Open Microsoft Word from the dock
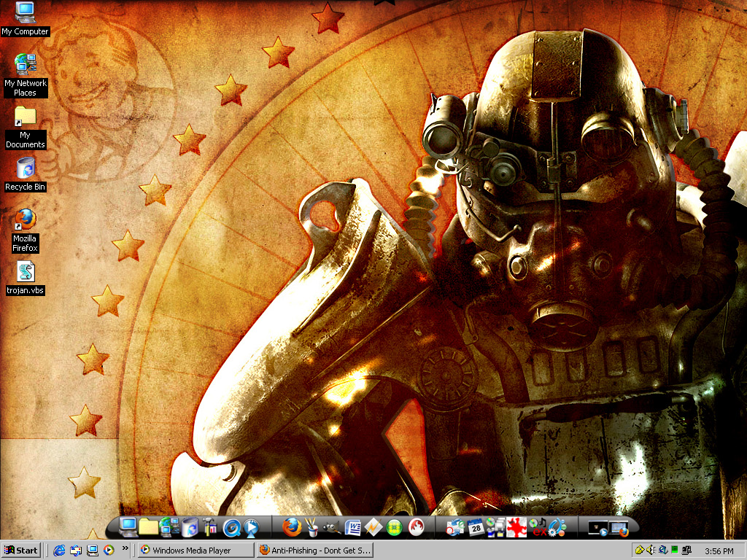The width and height of the screenshot is (747, 560). (354, 526)
